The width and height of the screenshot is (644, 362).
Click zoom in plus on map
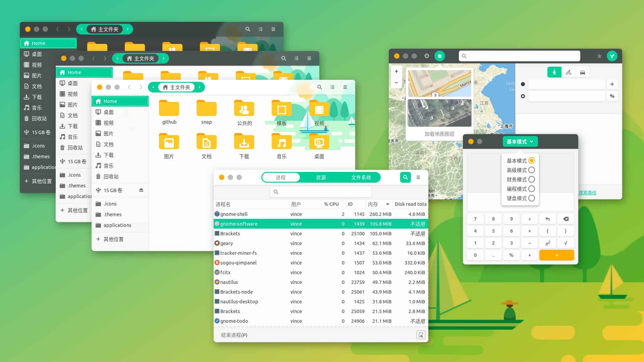[x=396, y=71]
